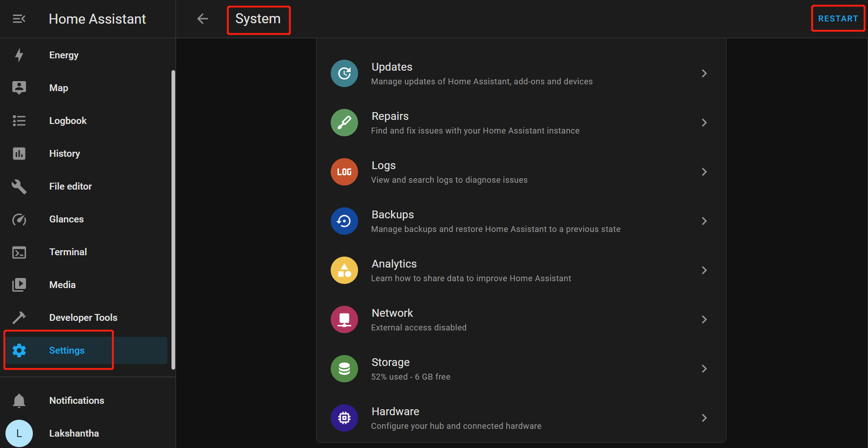This screenshot has height=448, width=868.
Task: Expand the Logs row chevron
Action: click(704, 172)
